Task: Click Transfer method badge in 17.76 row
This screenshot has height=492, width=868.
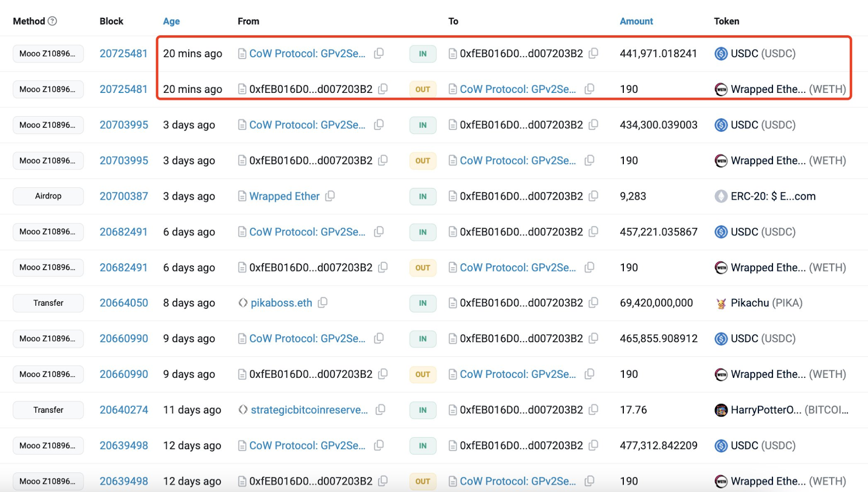Action: (x=48, y=410)
